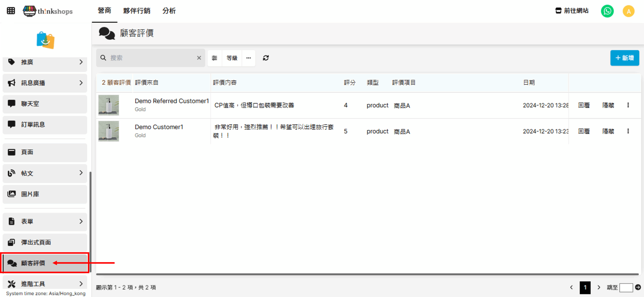
Task: Hide the Demo Customer1 review
Action: (608, 131)
